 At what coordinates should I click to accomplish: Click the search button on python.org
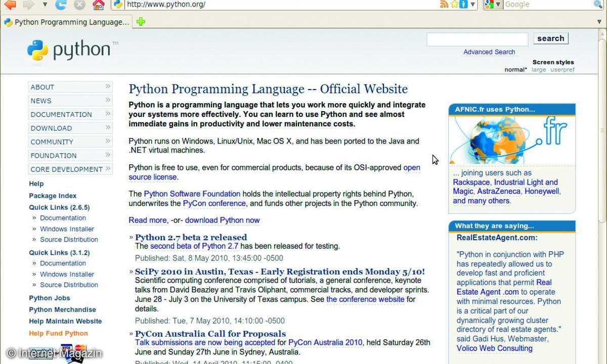coord(551,38)
